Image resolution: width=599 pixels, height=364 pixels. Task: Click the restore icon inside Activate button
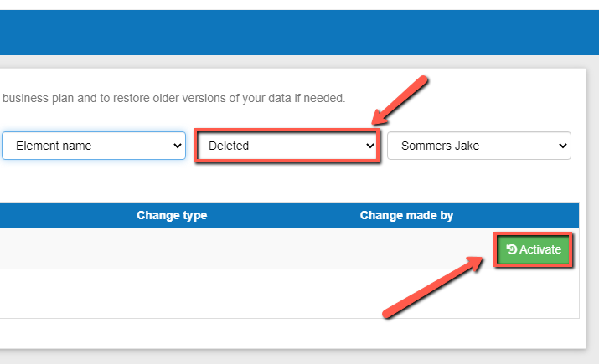click(512, 249)
